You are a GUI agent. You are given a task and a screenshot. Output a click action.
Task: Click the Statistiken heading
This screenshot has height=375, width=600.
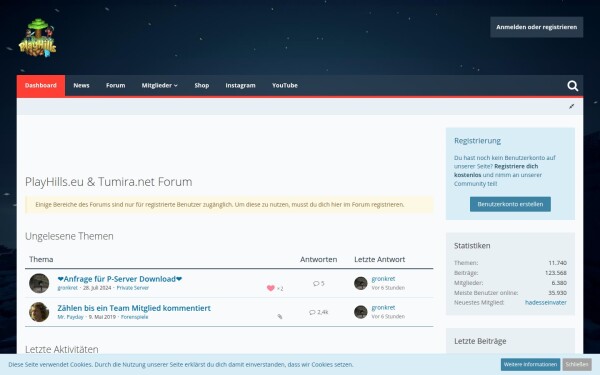(472, 246)
